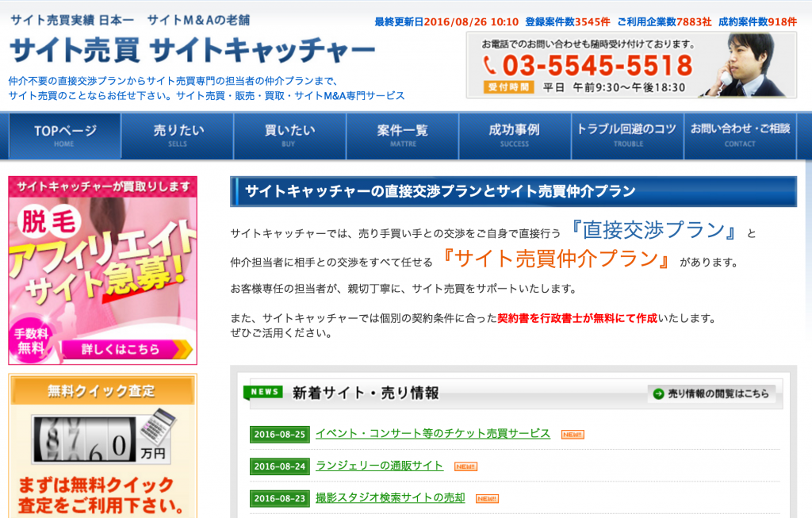
Task: Select the 買いたい (Buy) navigation tab
Action: point(289,136)
